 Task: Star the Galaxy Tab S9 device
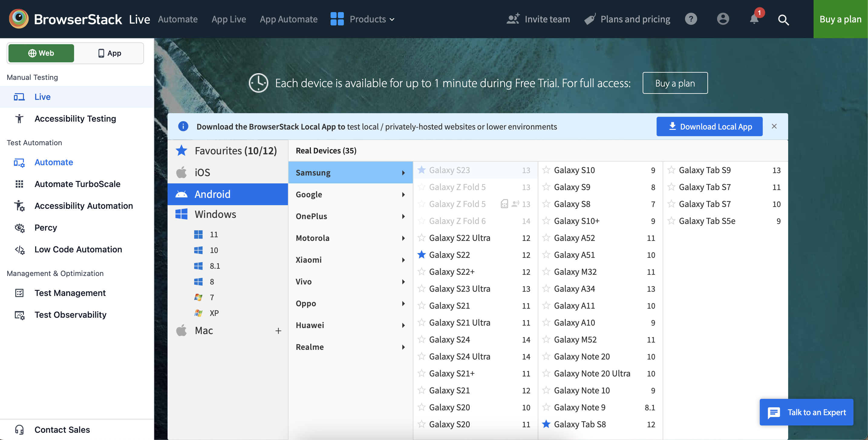[x=671, y=170]
